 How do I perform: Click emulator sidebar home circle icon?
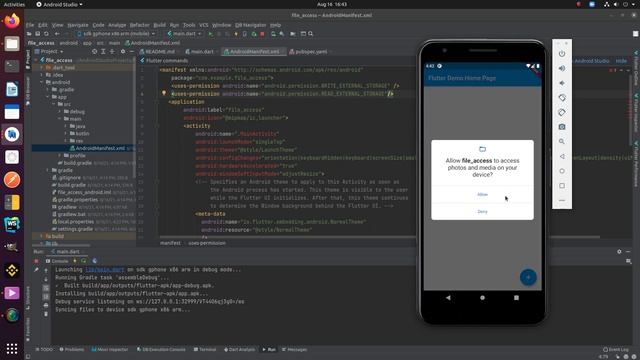pos(562,171)
